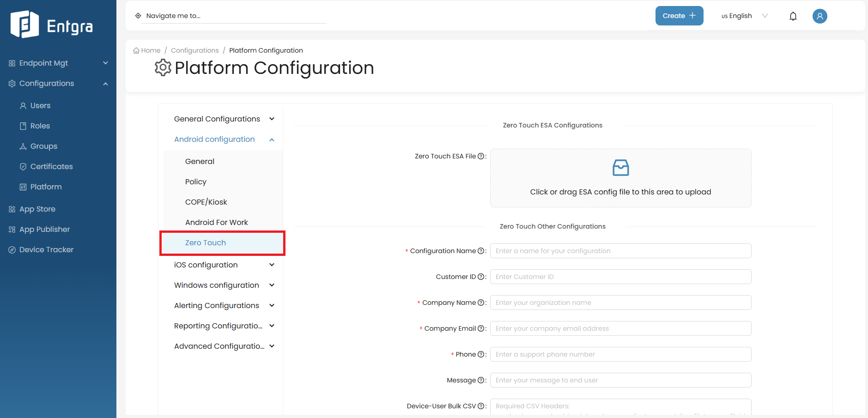Show help for Configuration Name

[x=481, y=251]
